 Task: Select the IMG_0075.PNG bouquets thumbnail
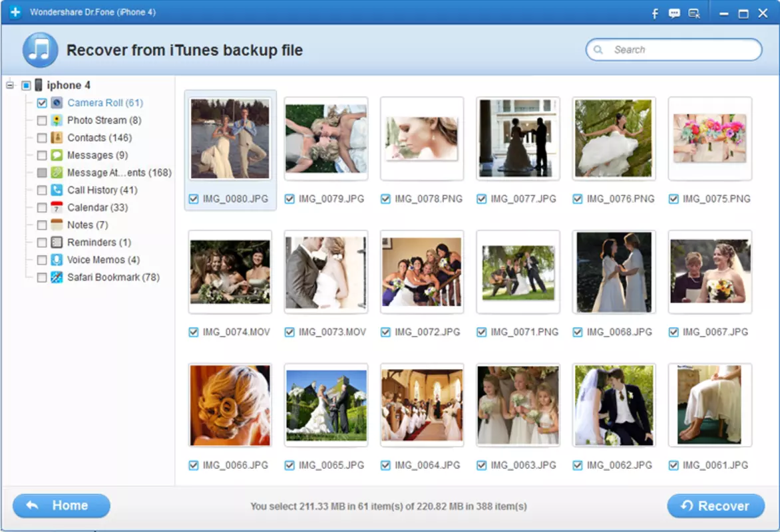[710, 139]
